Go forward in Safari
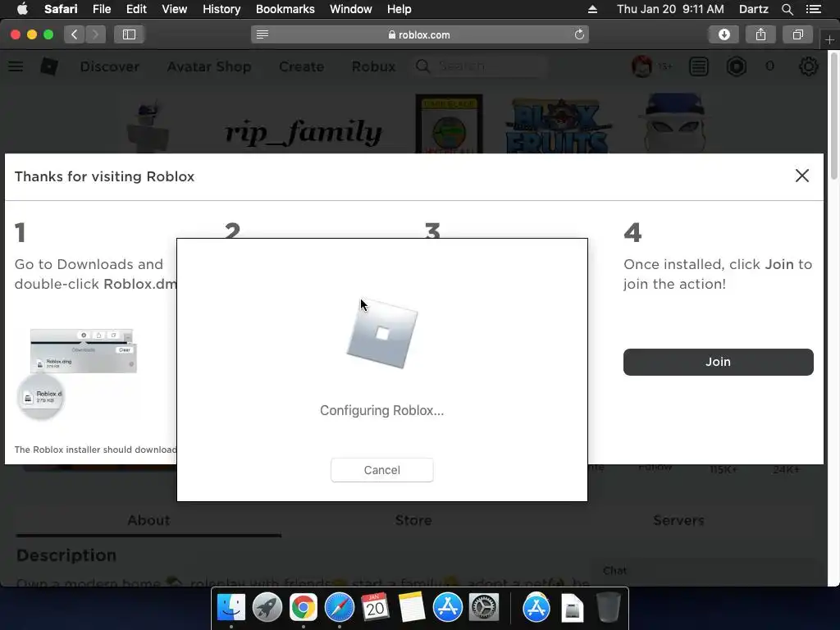The width and height of the screenshot is (840, 630). [x=95, y=34]
